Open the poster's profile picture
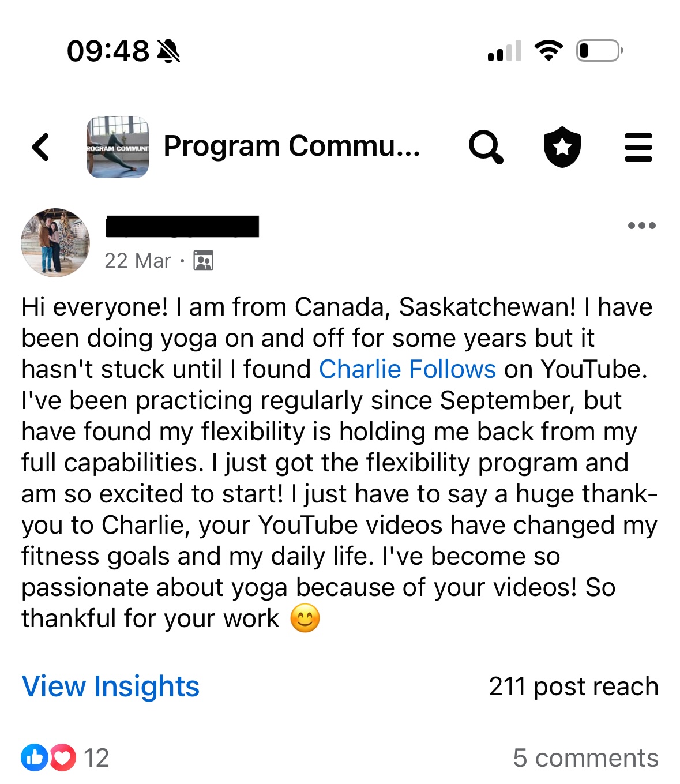Viewport: 680px width, 784px height. coord(55,243)
